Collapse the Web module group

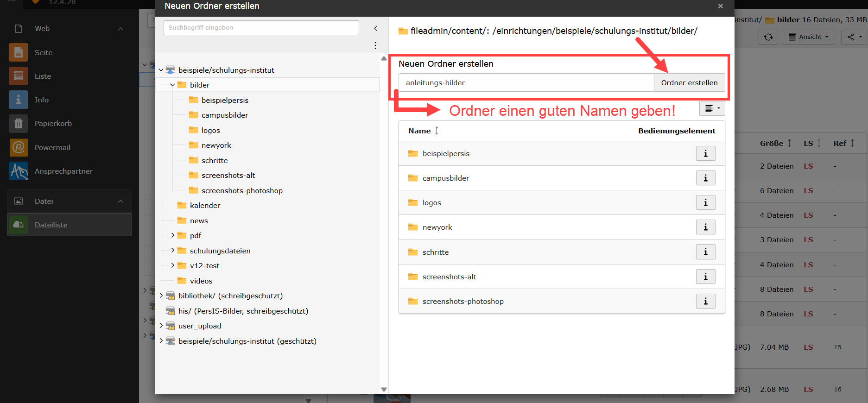click(x=120, y=29)
